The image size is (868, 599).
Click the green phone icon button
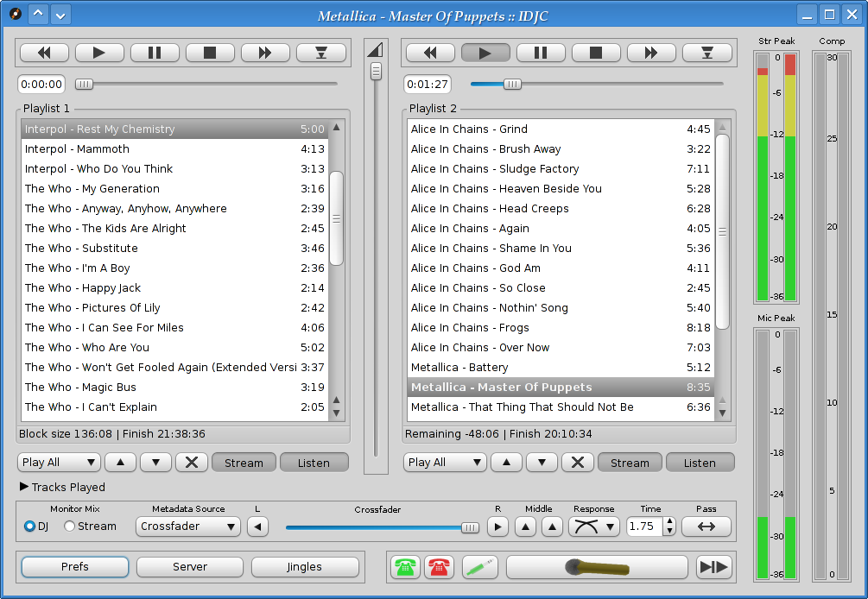406,567
